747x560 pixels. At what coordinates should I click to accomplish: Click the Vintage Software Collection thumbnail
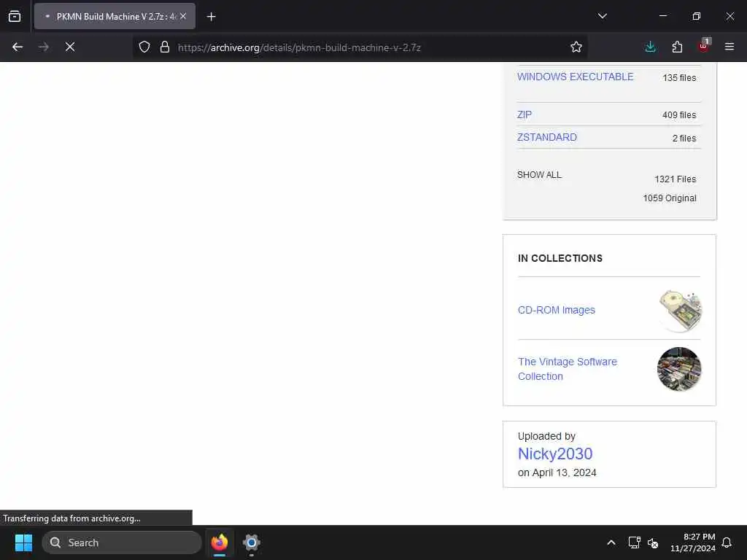click(679, 369)
